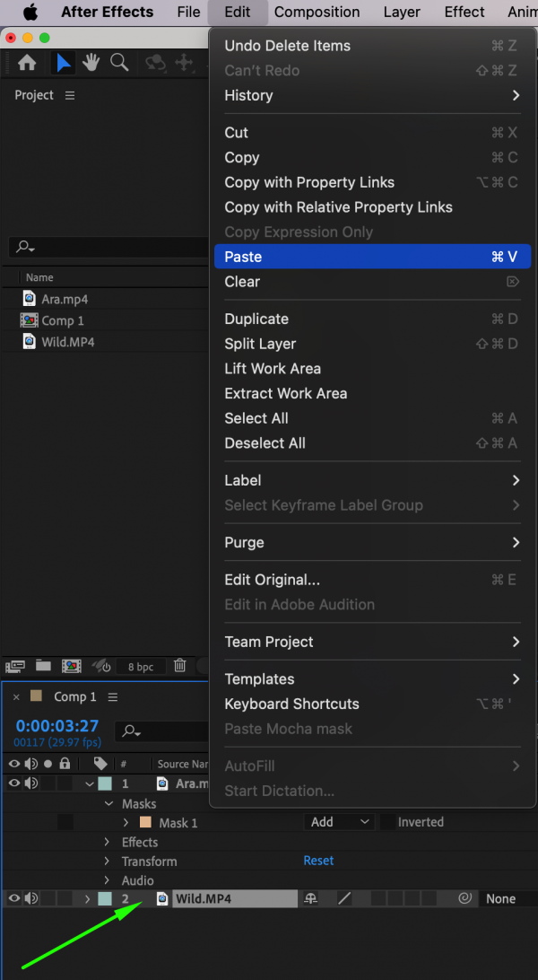Select the Zoom tool
Viewport: 538px width, 980px height.
coord(118,63)
